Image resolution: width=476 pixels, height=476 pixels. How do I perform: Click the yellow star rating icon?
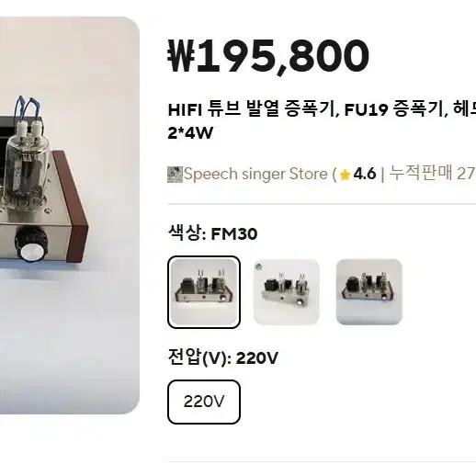[x=346, y=175]
